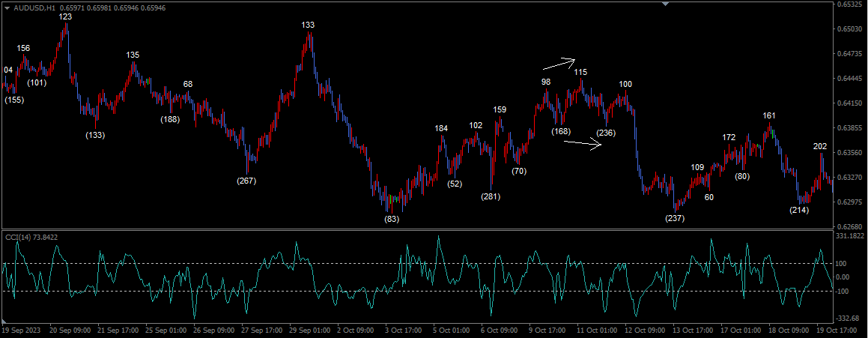Click the 20 Sep 09:00 time axis label

[x=69, y=331]
